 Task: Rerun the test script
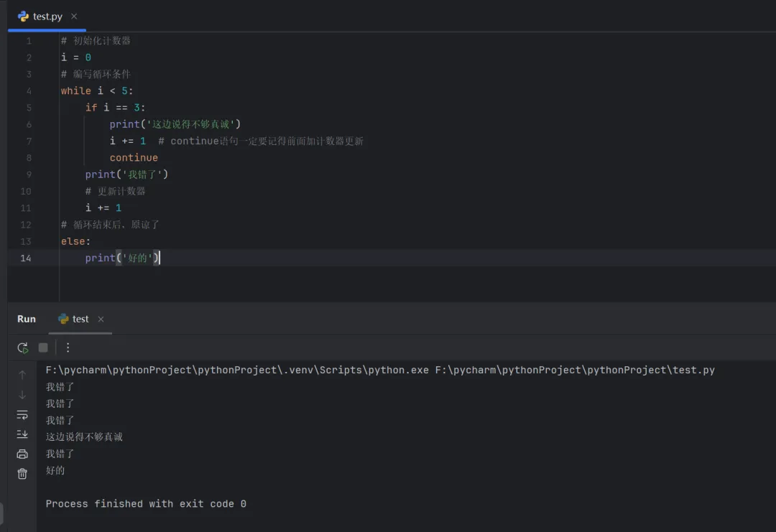coord(23,347)
